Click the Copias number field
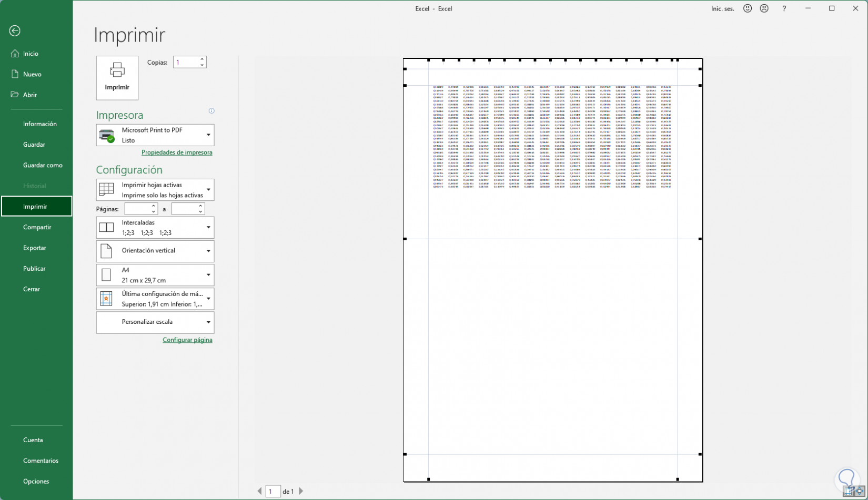868x500 pixels. [x=186, y=62]
